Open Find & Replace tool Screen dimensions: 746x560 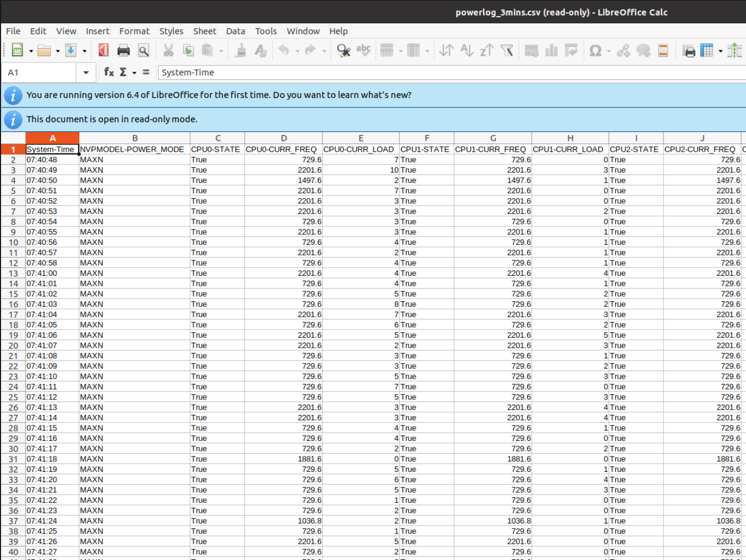(x=343, y=50)
